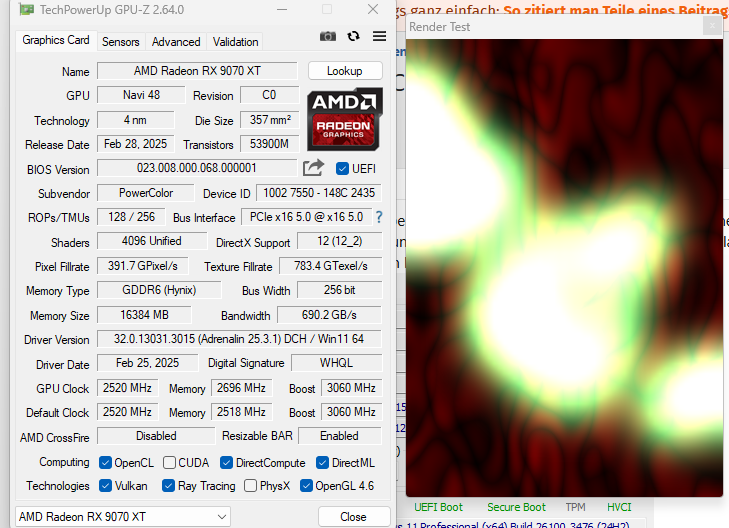Take a screenshot with the camera icon
This screenshot has width=729, height=528.
point(328,36)
